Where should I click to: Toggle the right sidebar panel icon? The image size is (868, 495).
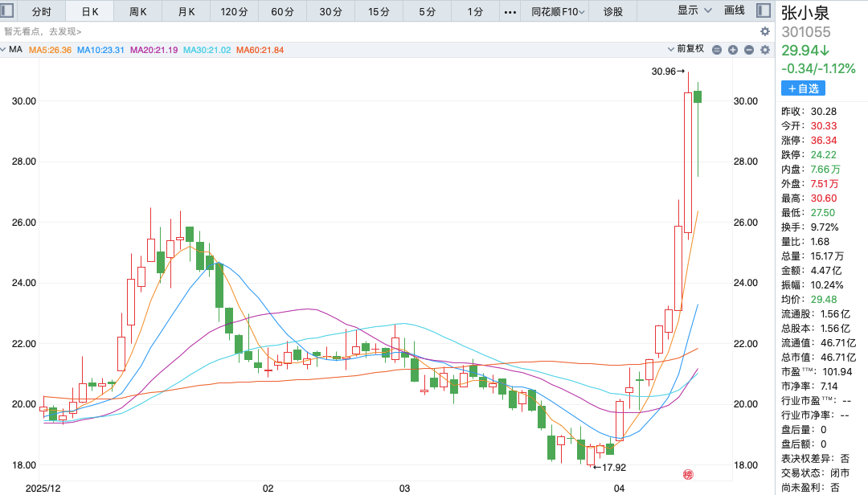pos(763,11)
